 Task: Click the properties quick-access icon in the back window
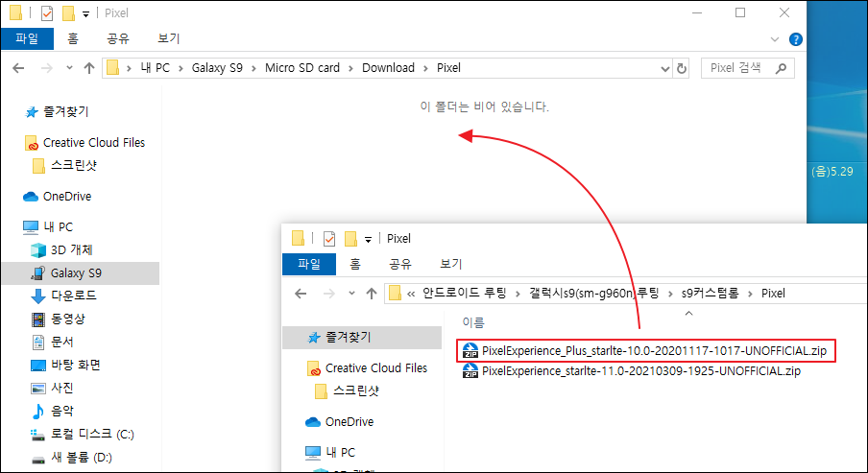(x=47, y=12)
